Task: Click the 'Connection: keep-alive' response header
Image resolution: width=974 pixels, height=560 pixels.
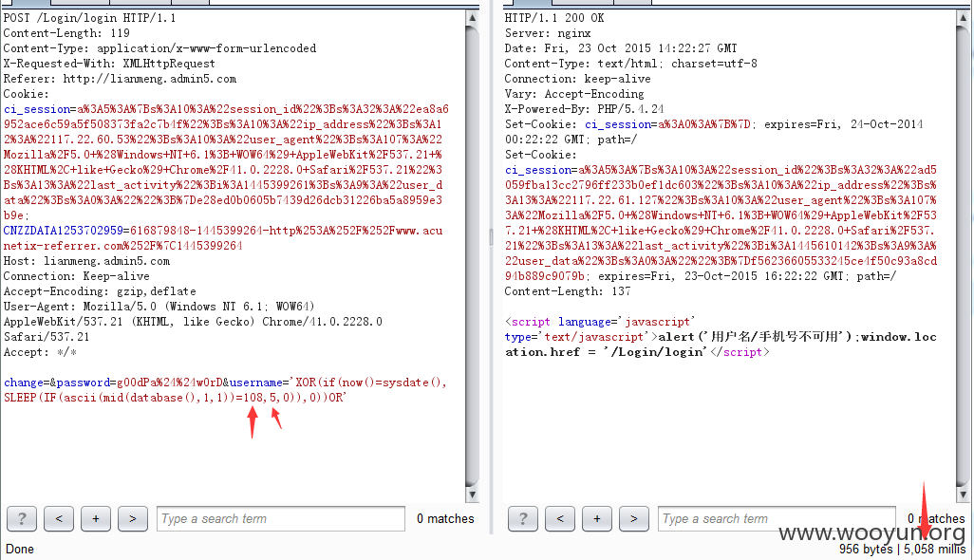Action: tap(577, 79)
